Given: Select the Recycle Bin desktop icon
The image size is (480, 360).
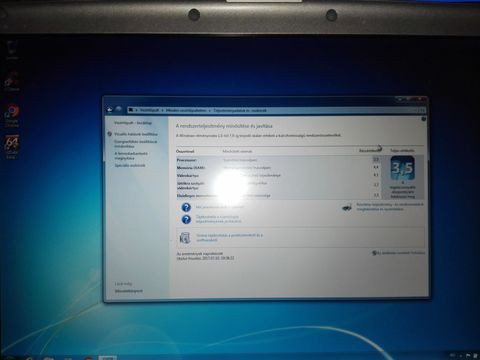Looking at the screenshot, I should tap(12, 50).
